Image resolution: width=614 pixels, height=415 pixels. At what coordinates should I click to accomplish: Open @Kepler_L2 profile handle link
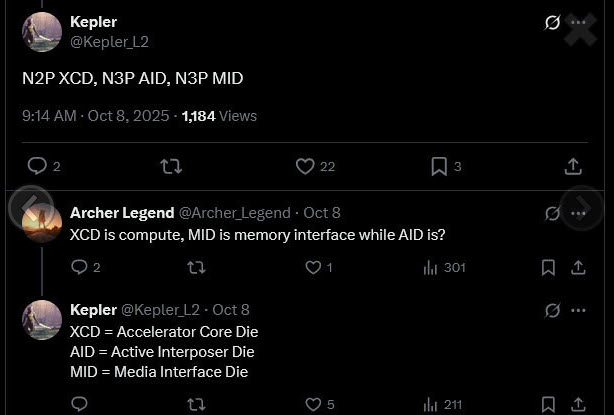click(x=109, y=42)
